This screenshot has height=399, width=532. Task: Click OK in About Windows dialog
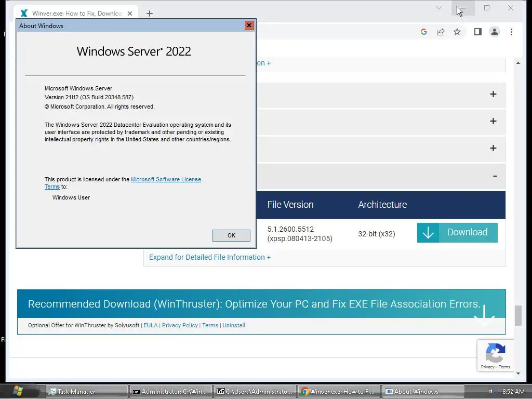pos(231,235)
